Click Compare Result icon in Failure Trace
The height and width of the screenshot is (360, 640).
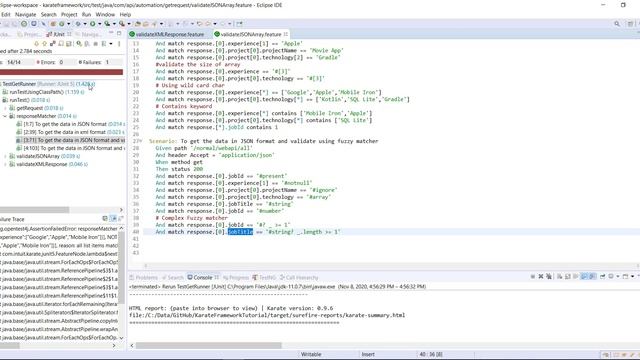(x=121, y=219)
